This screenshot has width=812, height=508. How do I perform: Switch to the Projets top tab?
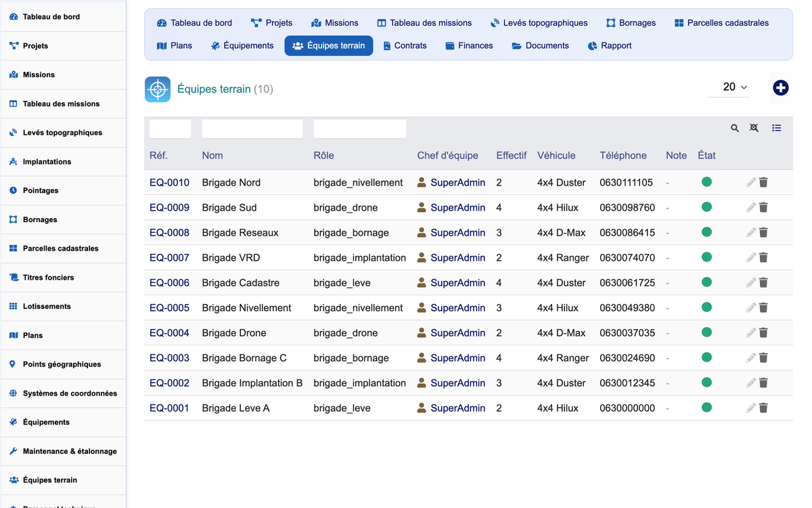coord(271,23)
